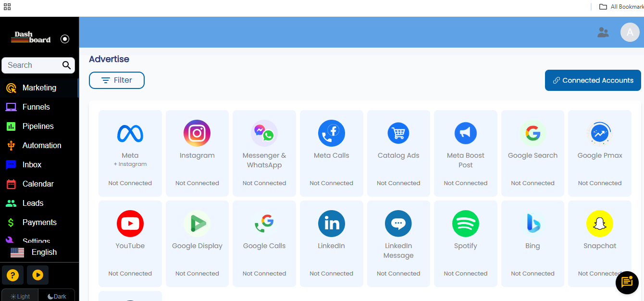
Task: Toggle the sidebar collapse circle button
Action: pyautogui.click(x=65, y=39)
